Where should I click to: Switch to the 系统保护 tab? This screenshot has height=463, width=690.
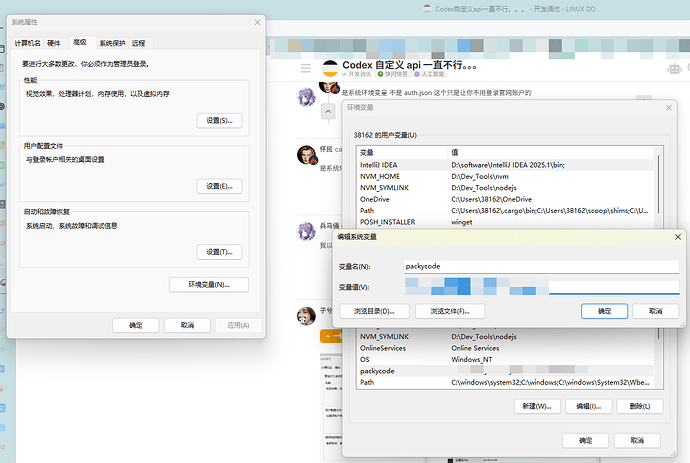click(x=112, y=43)
